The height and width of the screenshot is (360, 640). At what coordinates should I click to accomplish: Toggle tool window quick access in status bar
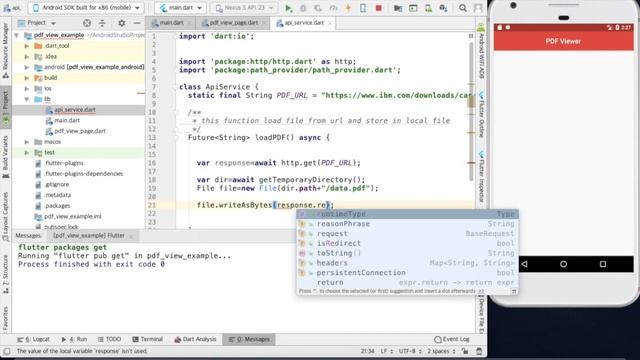point(7,351)
